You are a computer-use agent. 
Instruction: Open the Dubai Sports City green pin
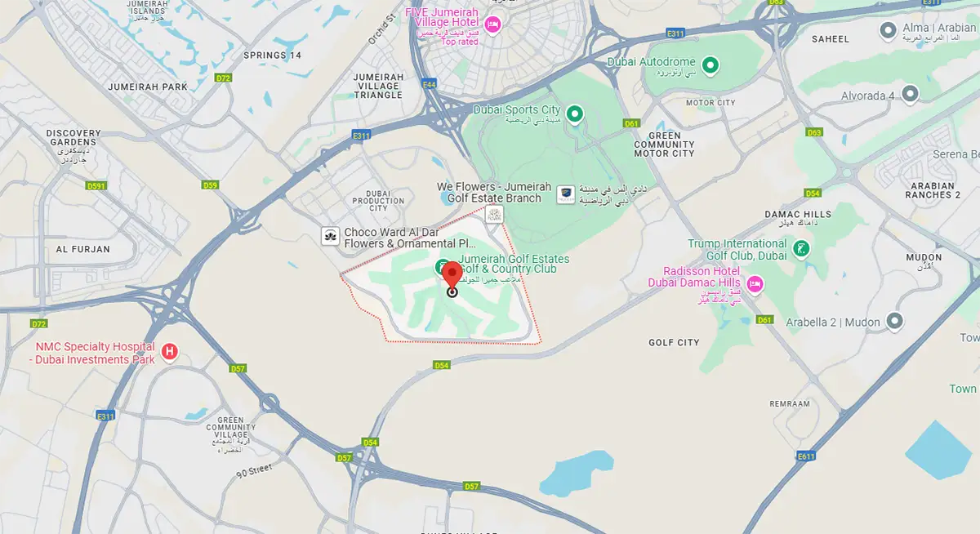click(x=575, y=113)
